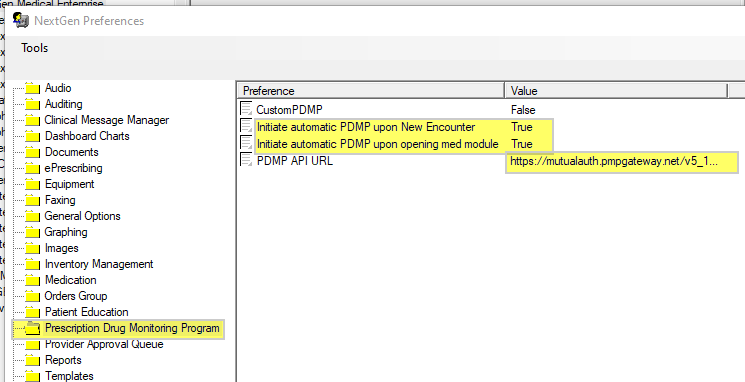This screenshot has height=382, width=745.
Task: Open the Templates preferences category
Action: pos(69,376)
